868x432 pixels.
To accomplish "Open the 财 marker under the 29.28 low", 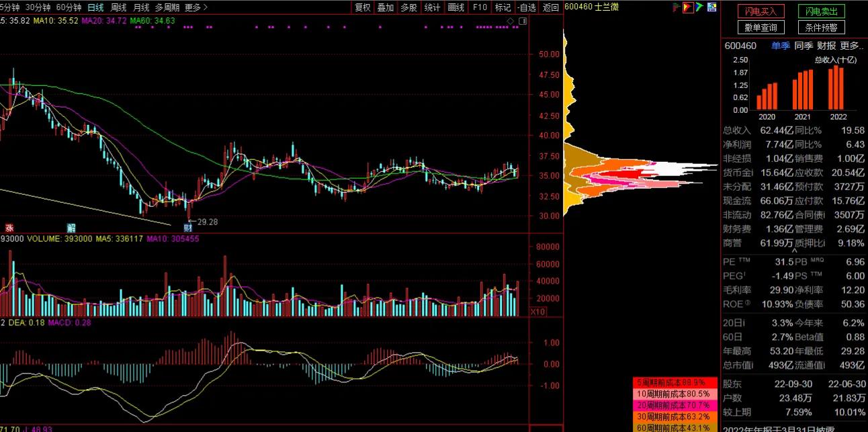I will click(x=187, y=228).
